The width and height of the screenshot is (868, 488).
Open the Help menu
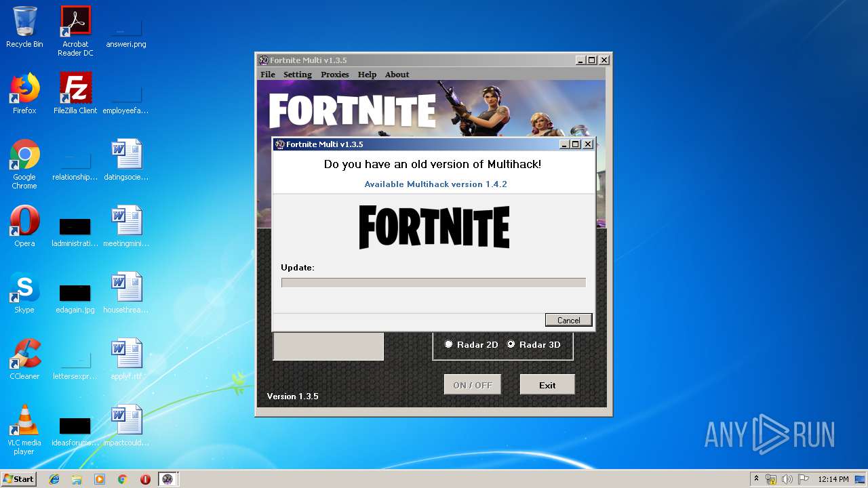[367, 75]
